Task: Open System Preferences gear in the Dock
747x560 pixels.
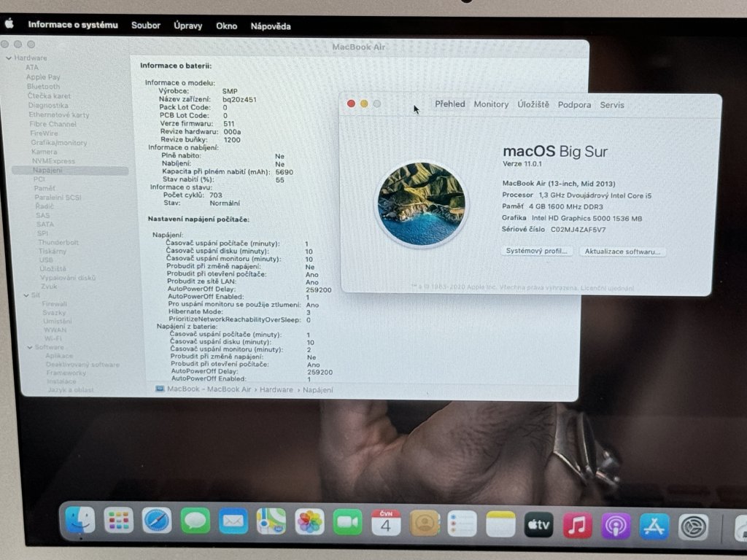Action: (693, 528)
